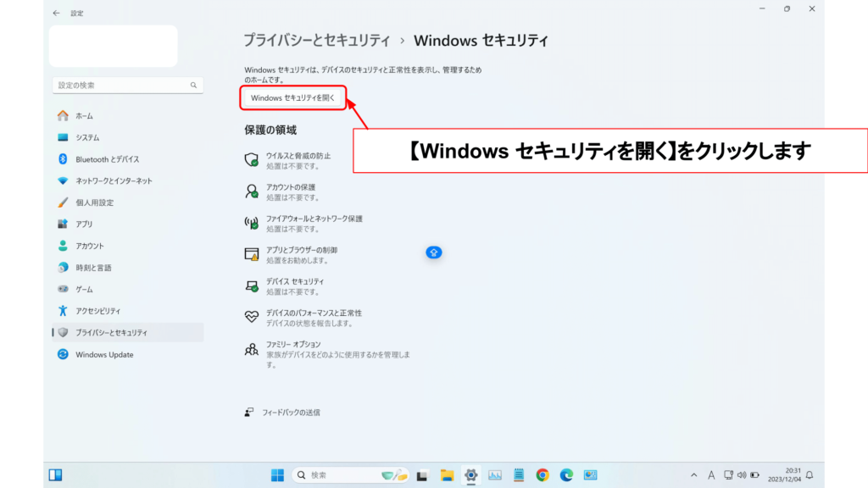This screenshot has height=488, width=868.
Task: Open Google Chrome from the taskbar
Action: 542,475
